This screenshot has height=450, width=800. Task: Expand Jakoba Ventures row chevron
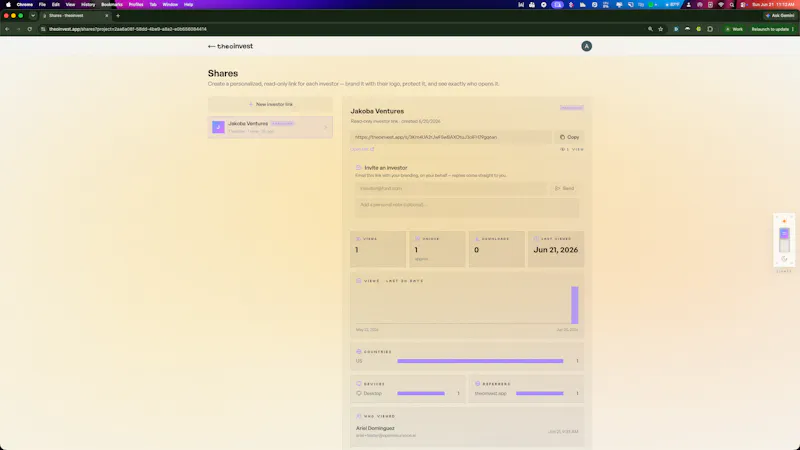tap(326, 127)
